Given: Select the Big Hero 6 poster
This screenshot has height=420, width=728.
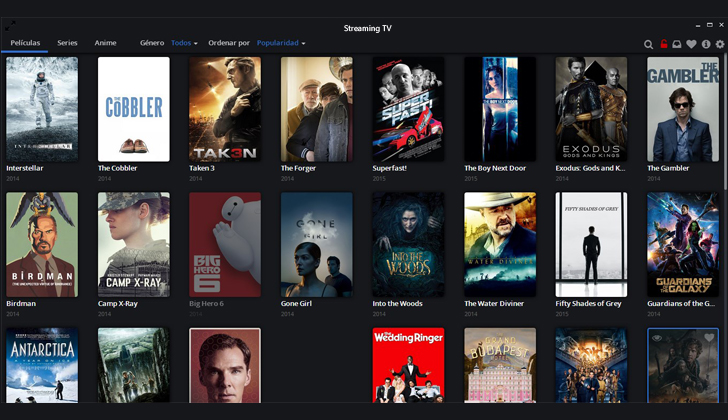Looking at the screenshot, I should (x=225, y=244).
